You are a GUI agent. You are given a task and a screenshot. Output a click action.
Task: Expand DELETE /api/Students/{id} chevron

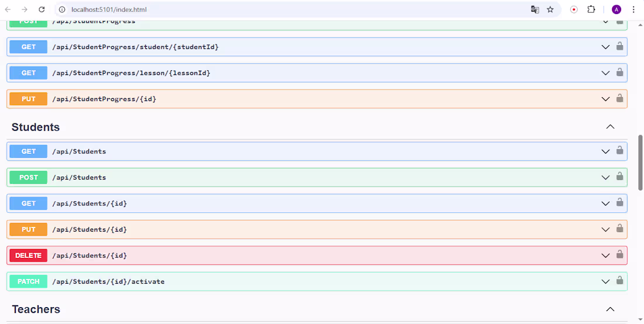(605, 256)
